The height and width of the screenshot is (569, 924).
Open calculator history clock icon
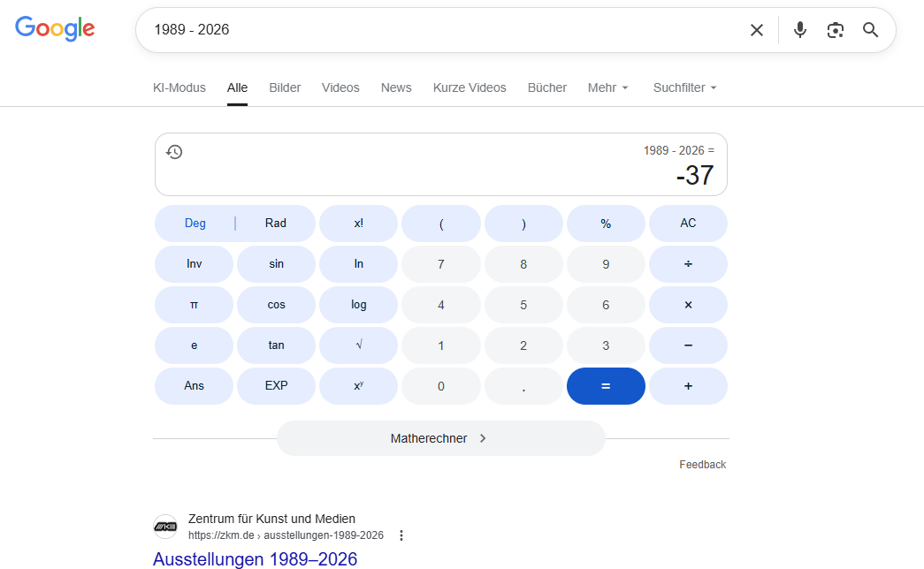174,152
